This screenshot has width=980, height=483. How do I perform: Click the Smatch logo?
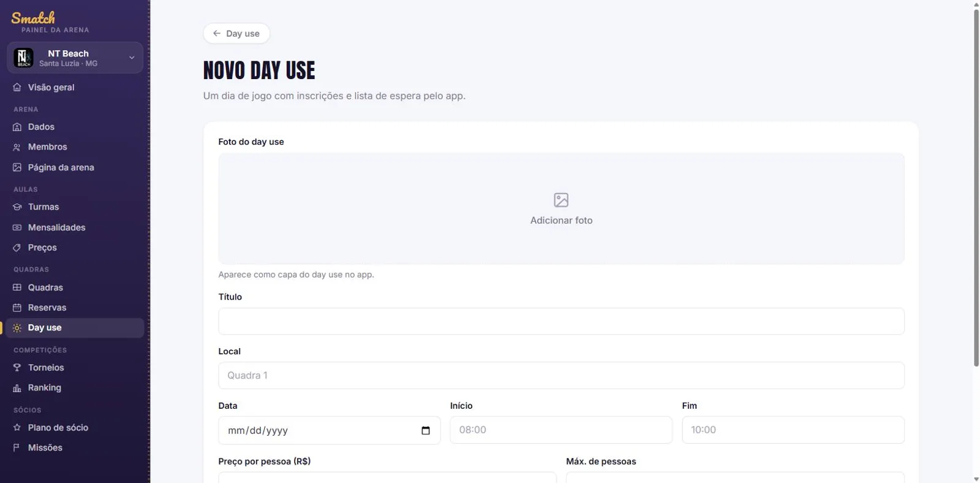click(33, 17)
